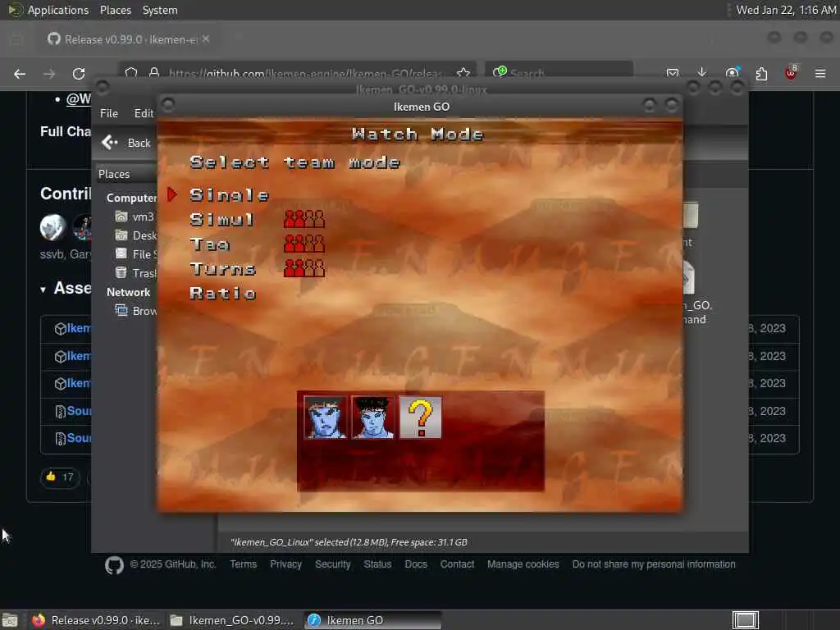The width and height of the screenshot is (840, 630).
Task: Switch to Firefox Release taskbar item
Action: coord(97,620)
